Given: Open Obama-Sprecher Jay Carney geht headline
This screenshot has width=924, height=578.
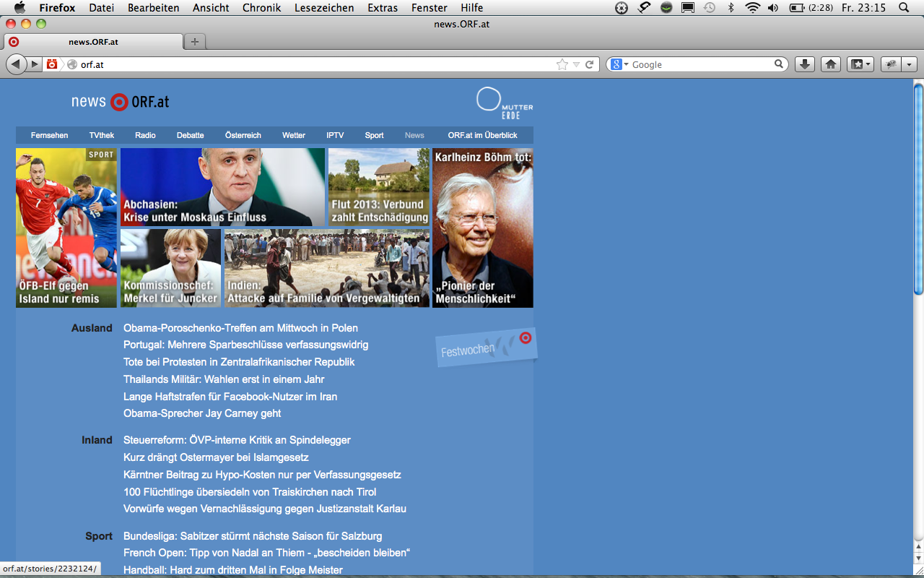Looking at the screenshot, I should 202,413.
